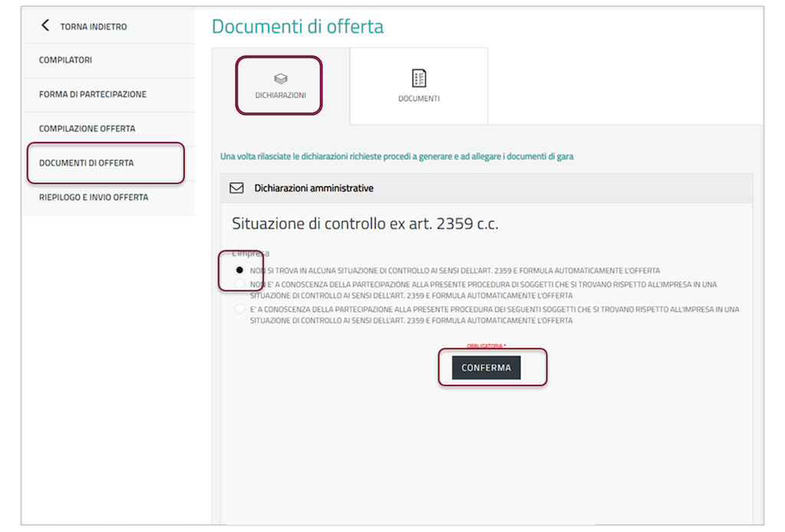Image resolution: width=785 pixels, height=532 pixels.
Task: Click the TORNA INDIETRO text link
Action: point(94,27)
